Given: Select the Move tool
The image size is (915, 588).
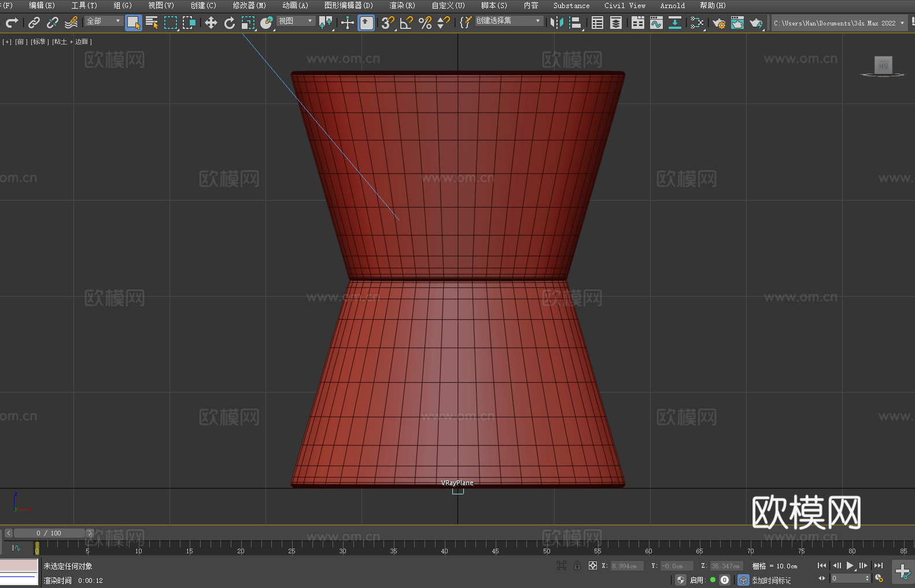Looking at the screenshot, I should pyautogui.click(x=211, y=23).
